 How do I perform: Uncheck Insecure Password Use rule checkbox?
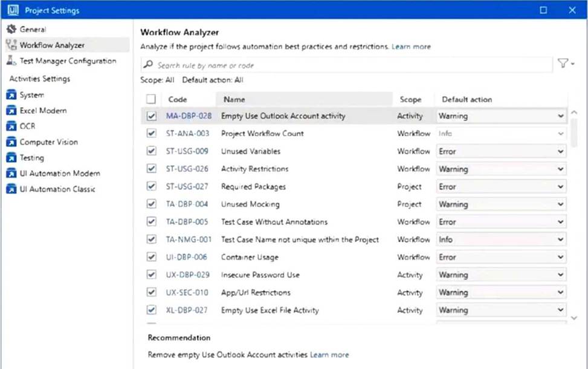[x=152, y=275]
